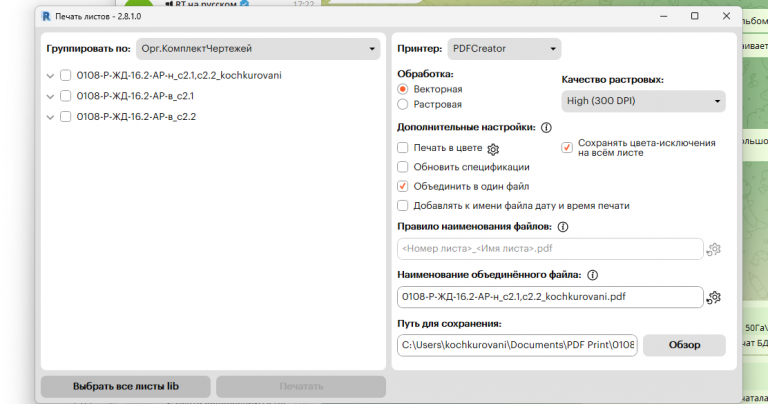Image resolution: width=768 pixels, height=404 pixels.
Task: Check the 0108-Р-ЖД-16.2-АР-в_с2.2 box
Action: coord(65,117)
